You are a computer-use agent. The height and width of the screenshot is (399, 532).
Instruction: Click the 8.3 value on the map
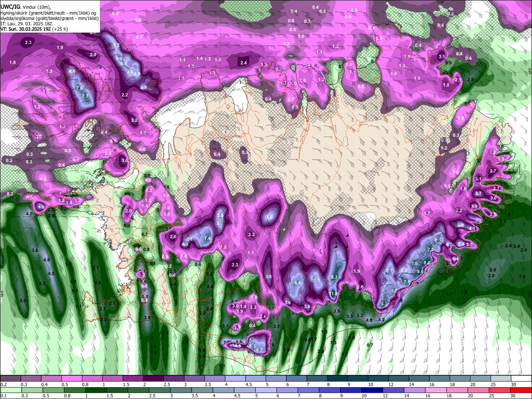[334, 277]
